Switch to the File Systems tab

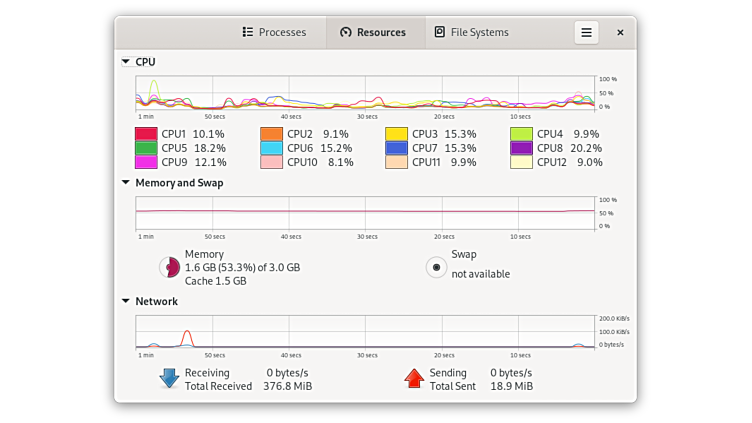click(x=471, y=32)
